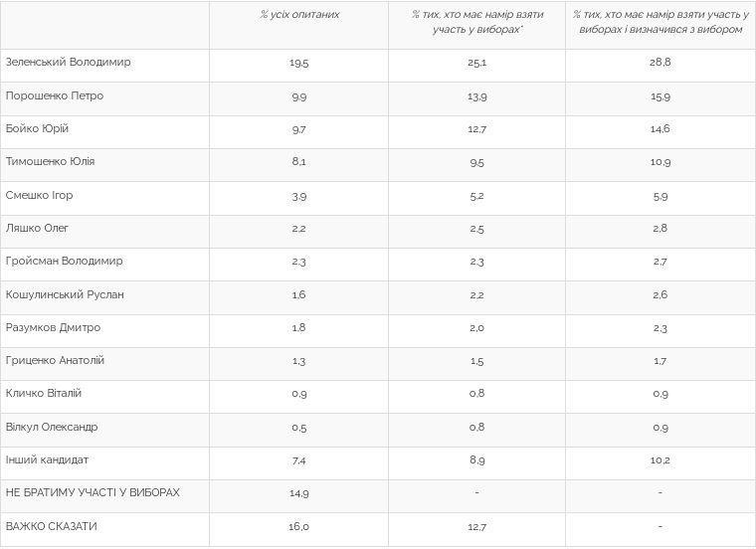Click the third column header 'визначився з вибором'

point(660,22)
